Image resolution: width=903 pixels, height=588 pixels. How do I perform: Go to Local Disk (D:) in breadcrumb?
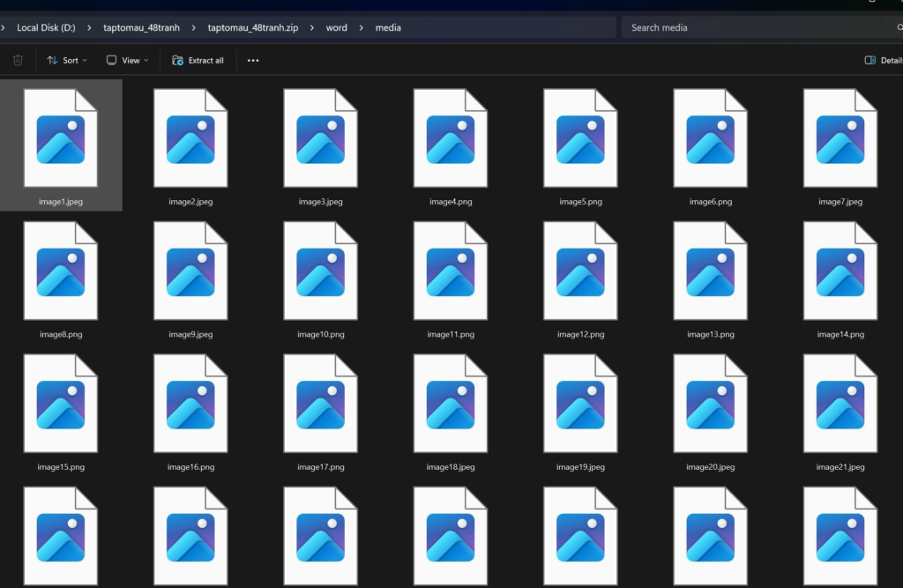pos(46,27)
